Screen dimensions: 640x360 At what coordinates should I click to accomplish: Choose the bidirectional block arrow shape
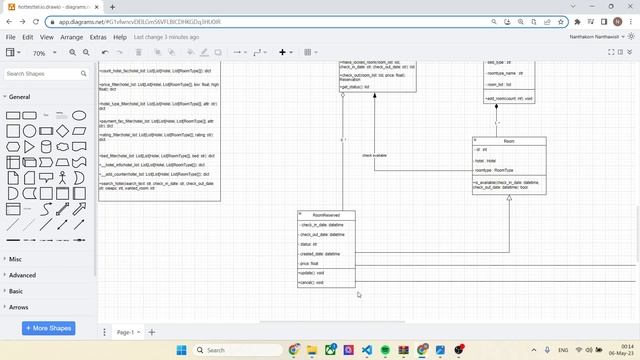click(x=62, y=209)
